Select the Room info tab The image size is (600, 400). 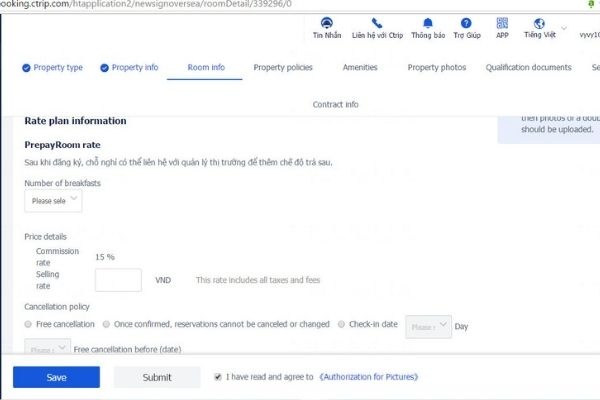tap(206, 67)
